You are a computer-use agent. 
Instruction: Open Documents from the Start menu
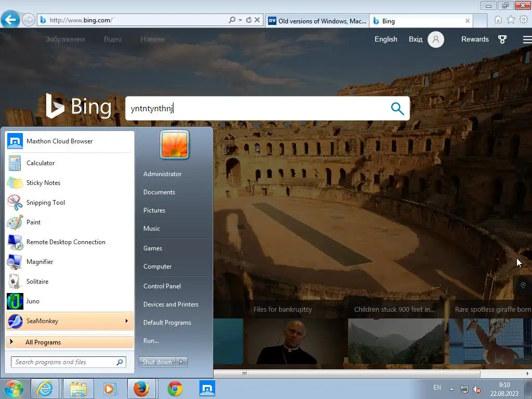(159, 192)
